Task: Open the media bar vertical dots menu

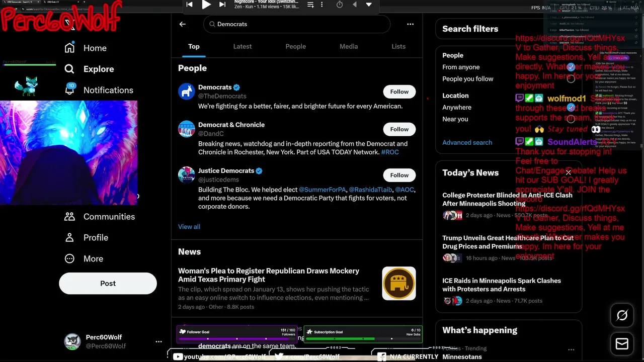Action: pos(322,5)
